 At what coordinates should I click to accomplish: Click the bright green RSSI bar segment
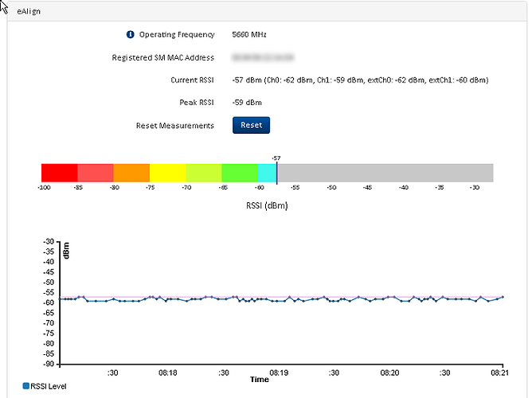tap(239, 173)
